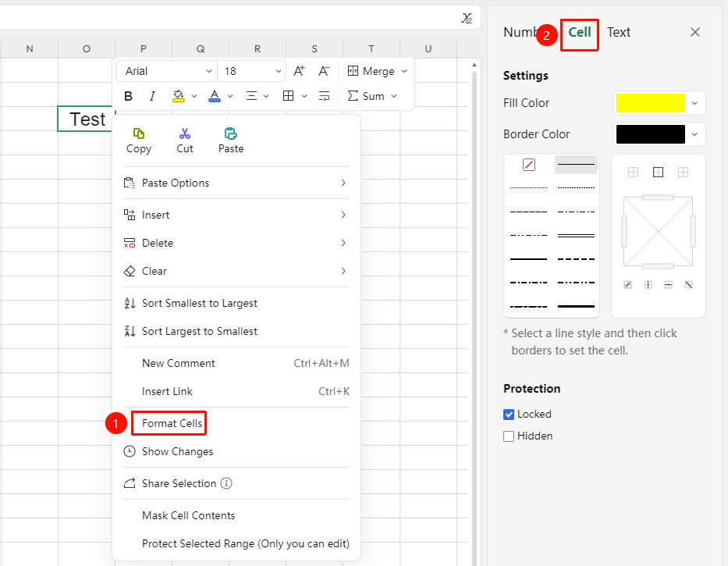Click the decrease font size icon
The image size is (728, 566).
pyautogui.click(x=324, y=71)
